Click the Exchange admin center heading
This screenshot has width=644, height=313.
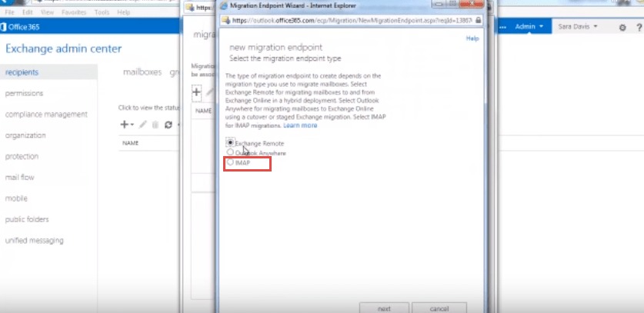(x=64, y=49)
